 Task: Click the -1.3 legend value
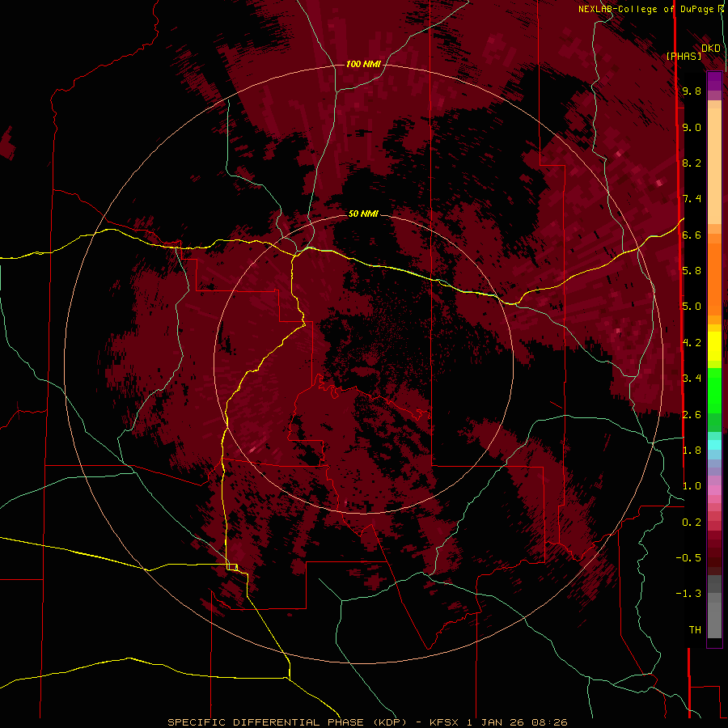coord(688,594)
